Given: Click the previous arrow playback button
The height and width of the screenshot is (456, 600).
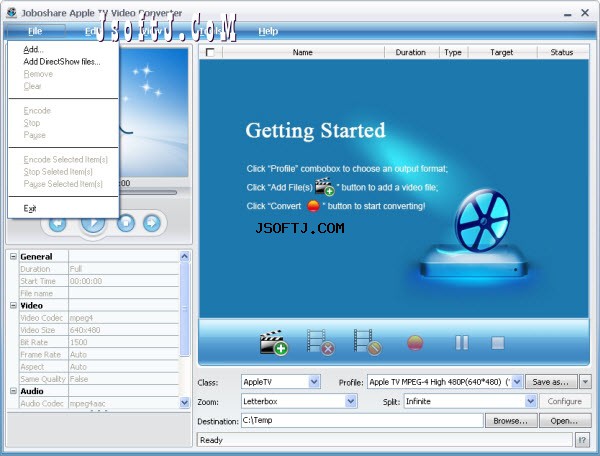Looking at the screenshot, I should pos(57,223).
